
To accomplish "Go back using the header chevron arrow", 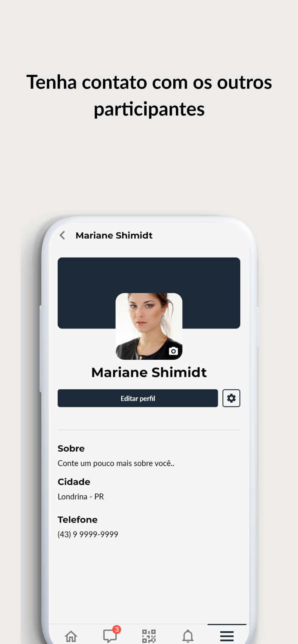I will click(x=62, y=235).
